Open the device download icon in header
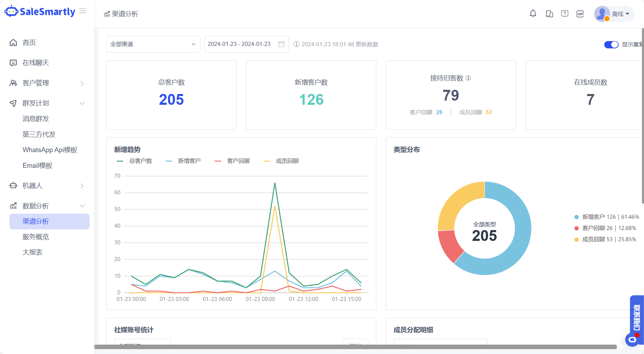644x354 pixels. point(549,14)
